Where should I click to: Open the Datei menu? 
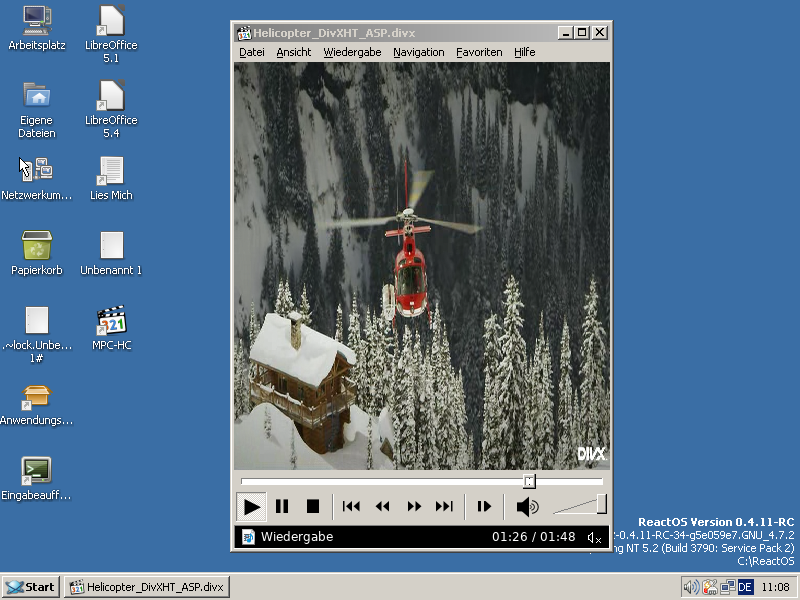point(252,52)
